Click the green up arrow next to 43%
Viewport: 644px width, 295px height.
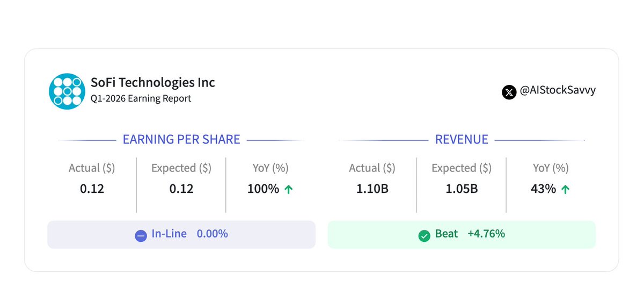pos(565,190)
